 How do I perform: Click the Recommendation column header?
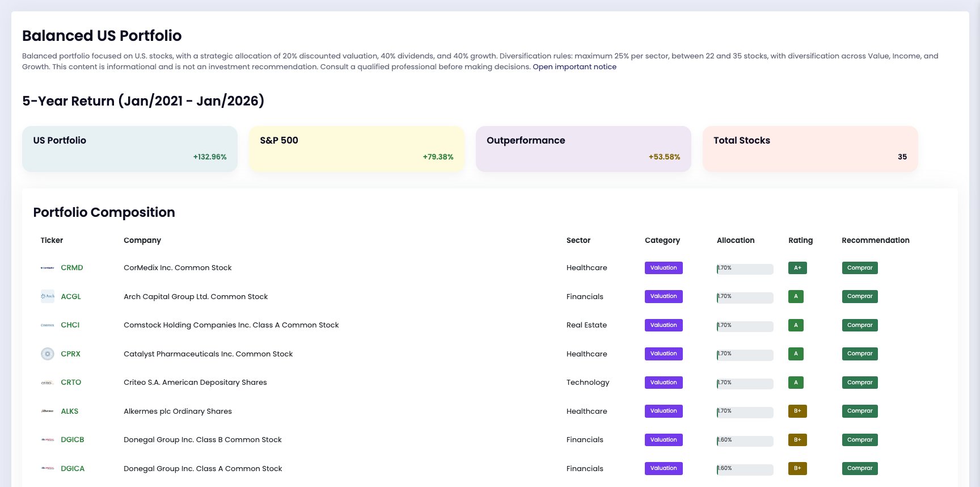pos(876,241)
